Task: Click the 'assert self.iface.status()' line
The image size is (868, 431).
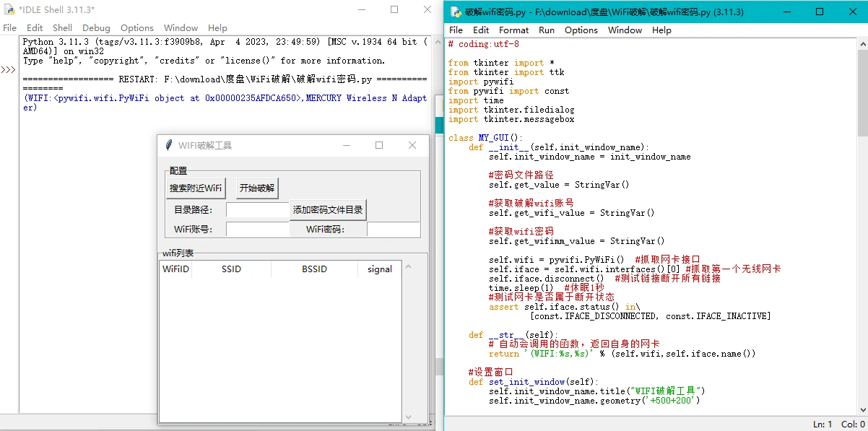Action: [x=564, y=307]
